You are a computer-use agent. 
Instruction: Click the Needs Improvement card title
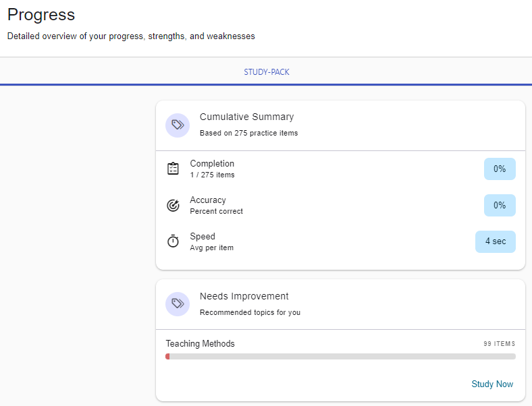point(244,296)
